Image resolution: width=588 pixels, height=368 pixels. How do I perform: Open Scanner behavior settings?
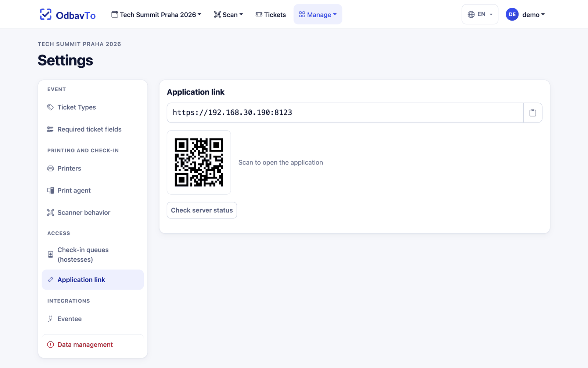[x=93, y=212]
